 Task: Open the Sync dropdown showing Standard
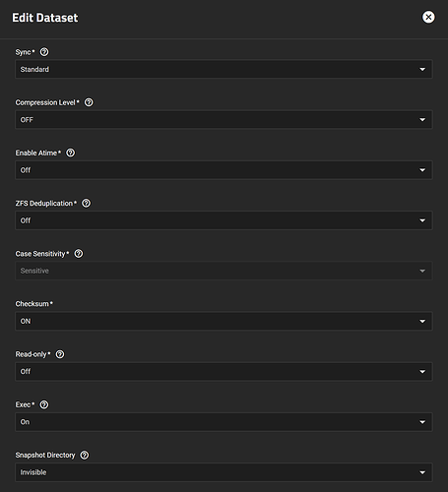(x=224, y=69)
